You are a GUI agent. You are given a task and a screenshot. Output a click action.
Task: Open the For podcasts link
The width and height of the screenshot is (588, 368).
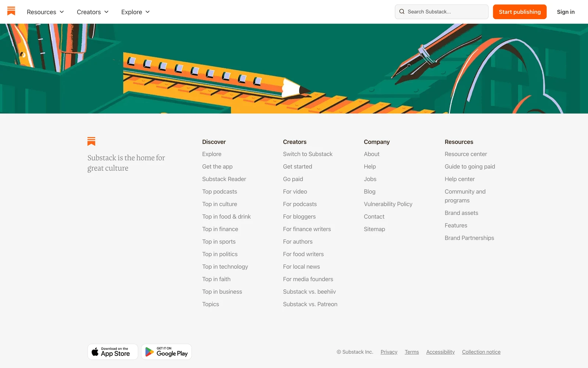click(300, 204)
